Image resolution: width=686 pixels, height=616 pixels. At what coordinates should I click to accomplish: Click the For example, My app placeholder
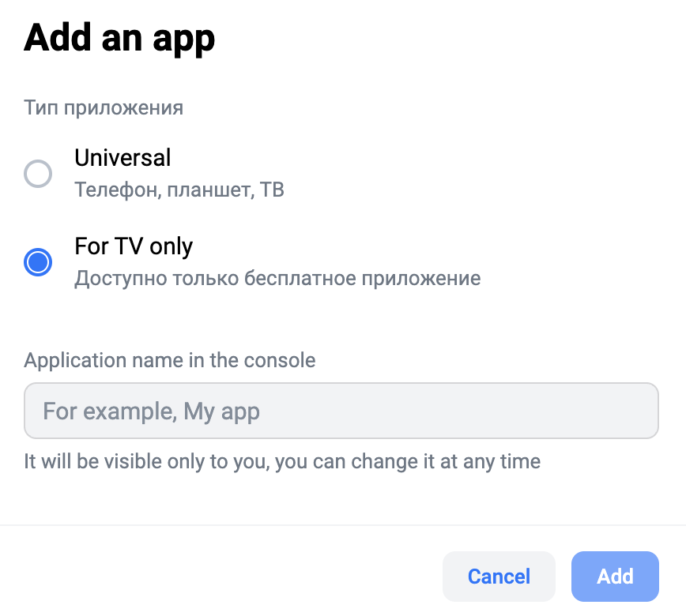[x=151, y=411]
